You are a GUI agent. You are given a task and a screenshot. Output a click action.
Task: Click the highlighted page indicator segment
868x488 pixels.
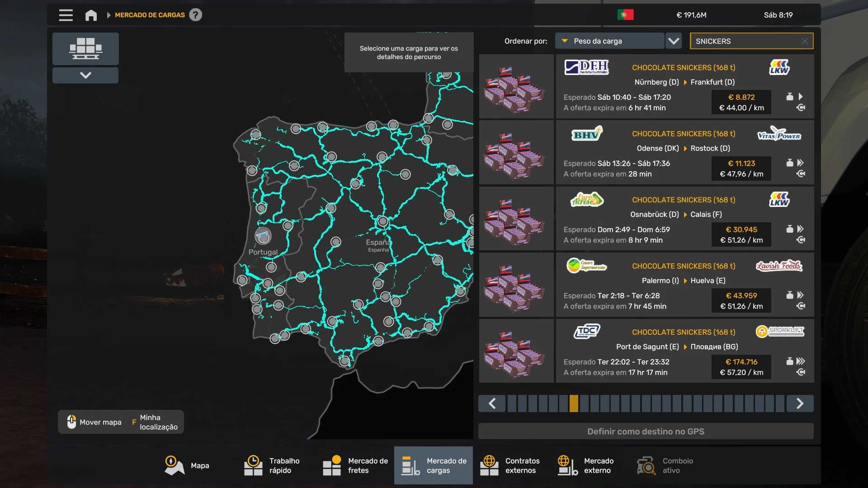(x=574, y=404)
